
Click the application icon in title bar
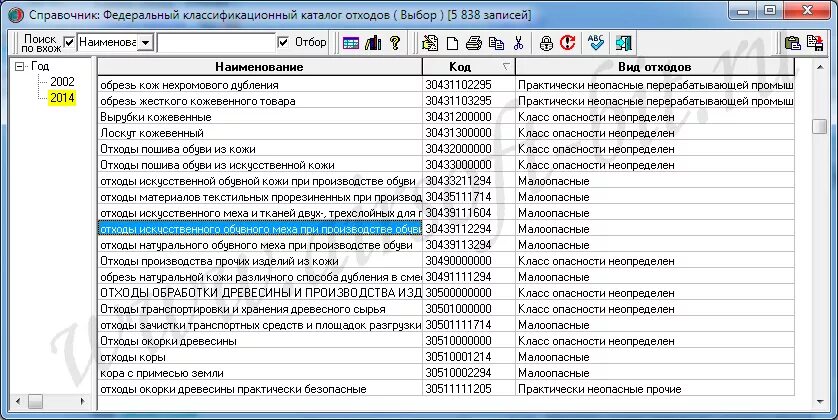coord(15,14)
